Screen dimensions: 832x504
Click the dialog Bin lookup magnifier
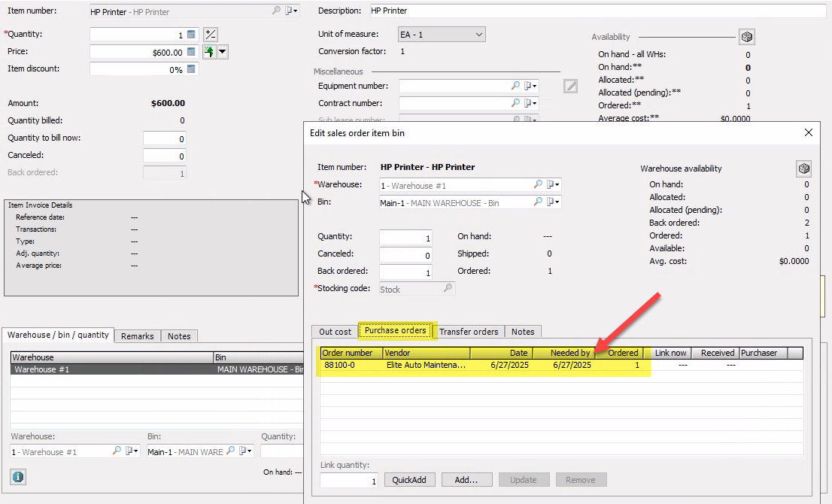[538, 202]
